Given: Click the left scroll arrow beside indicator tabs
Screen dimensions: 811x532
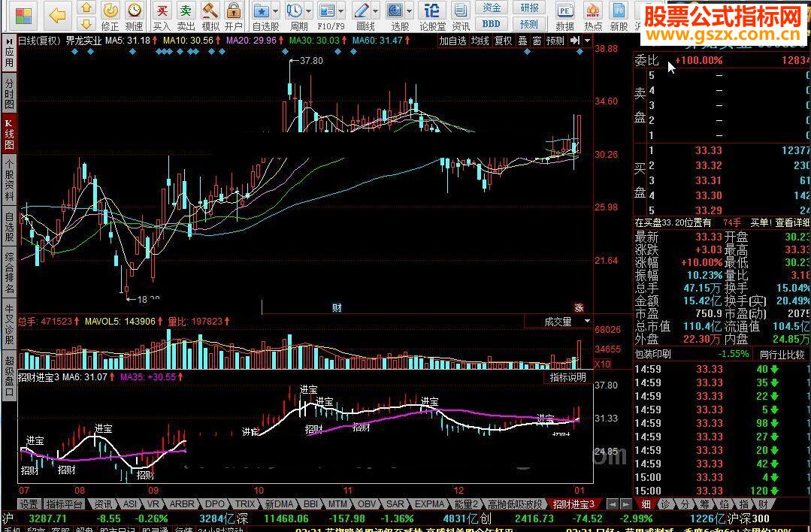Looking at the screenshot, I should click(613, 503).
